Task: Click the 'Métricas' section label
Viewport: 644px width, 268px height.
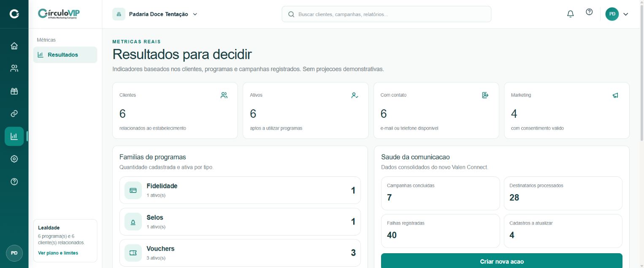Action: [x=46, y=40]
